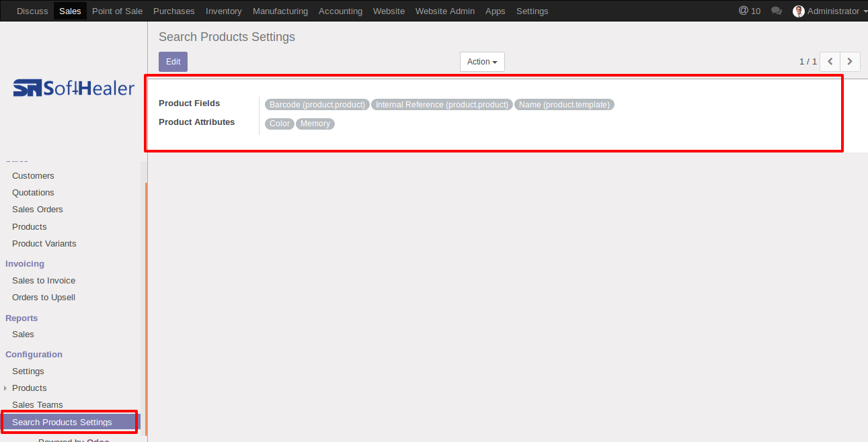The height and width of the screenshot is (442, 868).
Task: Click the sidebar vertical scrollbar
Action: pyautogui.click(x=146, y=309)
